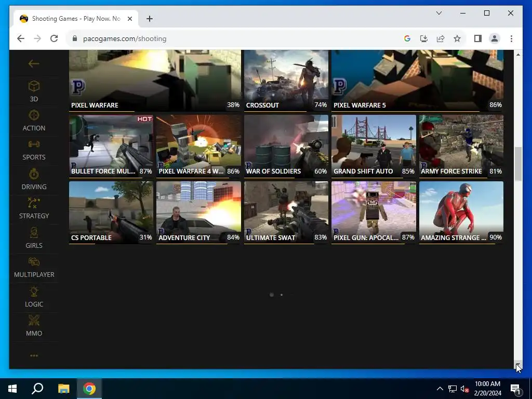This screenshot has width=532, height=399.
Task: Open network status tray icon
Action: [453, 389]
